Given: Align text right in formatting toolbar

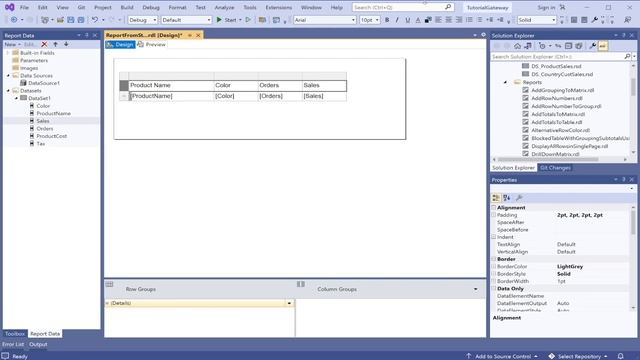Looking at the screenshot, I should point(459,20).
